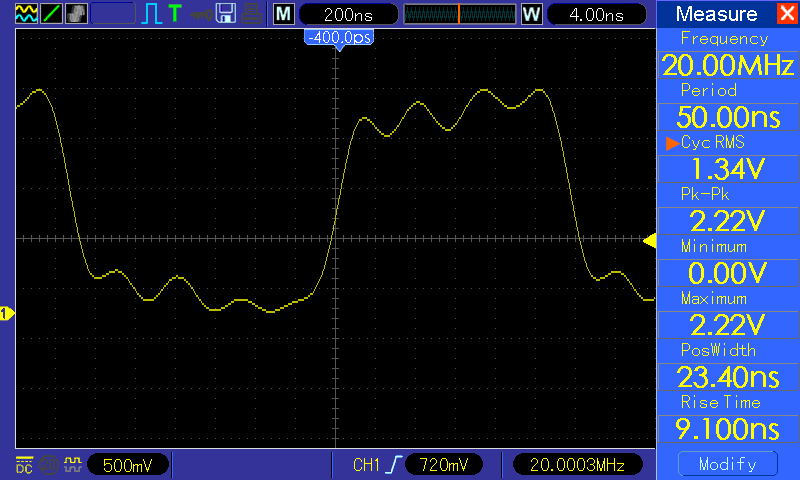The width and height of the screenshot is (800, 480).
Task: Click the sine waveform icon in top toolbar
Action: click(26, 13)
